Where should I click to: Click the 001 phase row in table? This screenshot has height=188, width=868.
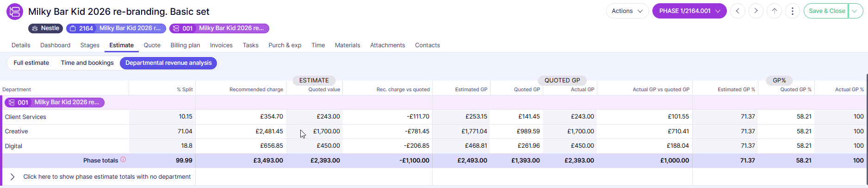(x=55, y=102)
